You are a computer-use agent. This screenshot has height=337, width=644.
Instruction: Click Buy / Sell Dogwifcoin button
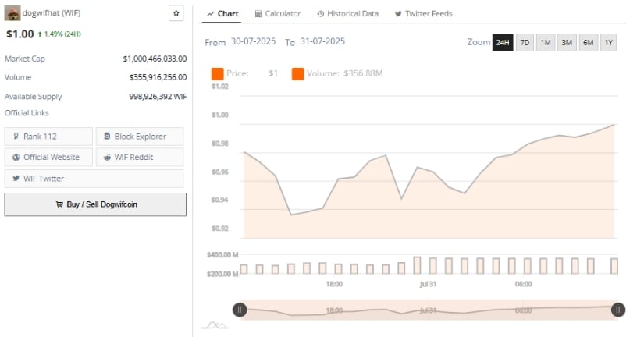coord(95,204)
